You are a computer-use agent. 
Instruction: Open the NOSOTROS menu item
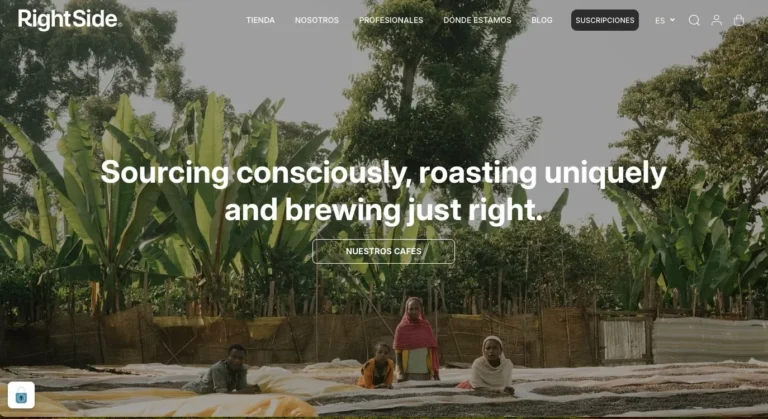(x=316, y=20)
